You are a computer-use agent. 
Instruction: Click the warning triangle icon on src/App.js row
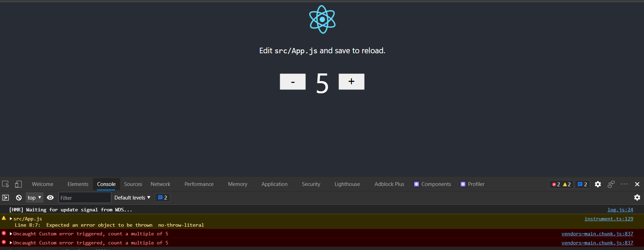(x=4, y=218)
